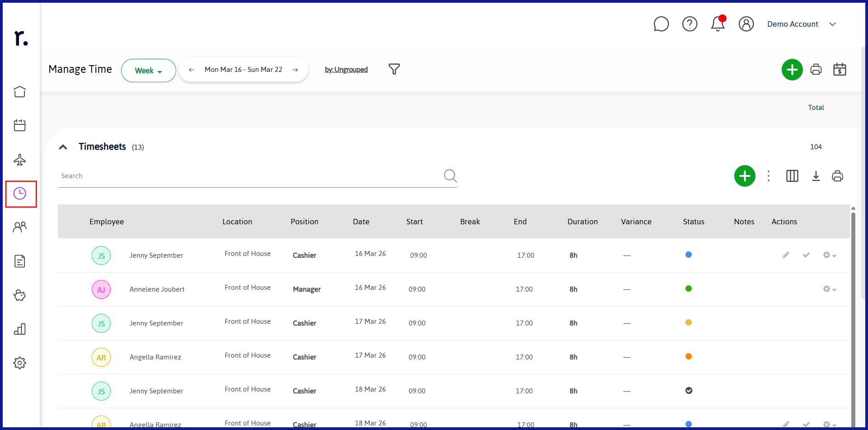Screen dimensions: 868x430
Task: Click the timesheets Search field
Action: point(251,176)
